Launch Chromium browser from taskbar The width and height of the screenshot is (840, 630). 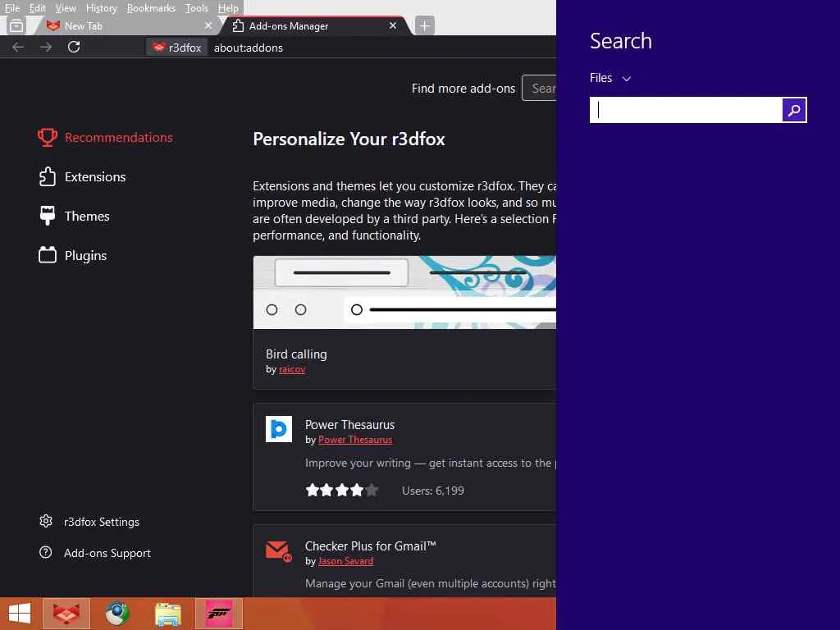(117, 614)
